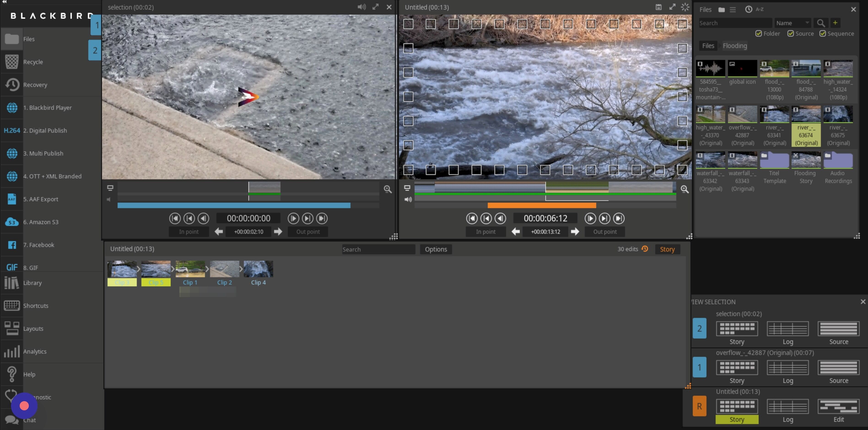Image resolution: width=868 pixels, height=430 pixels.
Task: Select Clip 4 in the storyboard
Action: pos(259,273)
